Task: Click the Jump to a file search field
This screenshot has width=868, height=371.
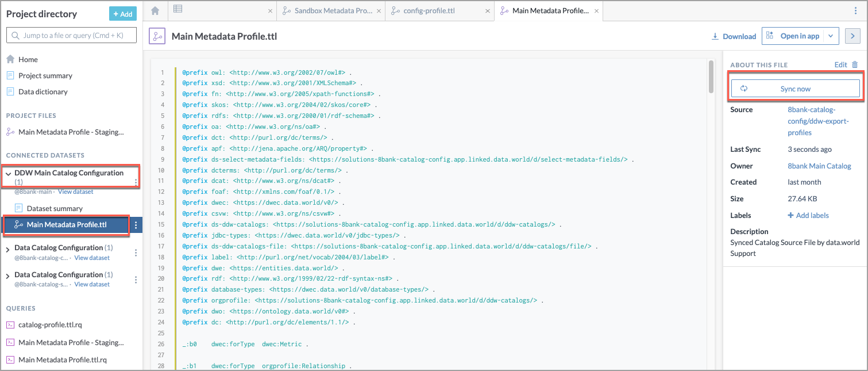Action: click(71, 35)
